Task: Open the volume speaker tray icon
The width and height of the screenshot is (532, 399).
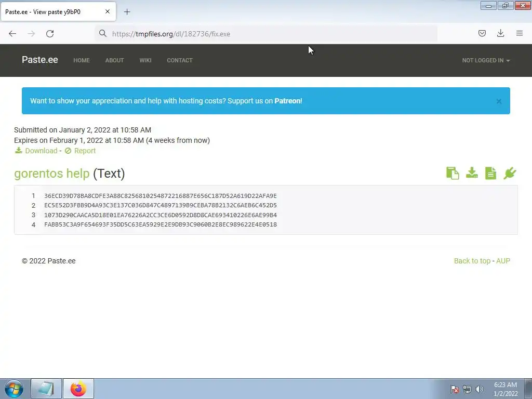Action: tap(480, 389)
